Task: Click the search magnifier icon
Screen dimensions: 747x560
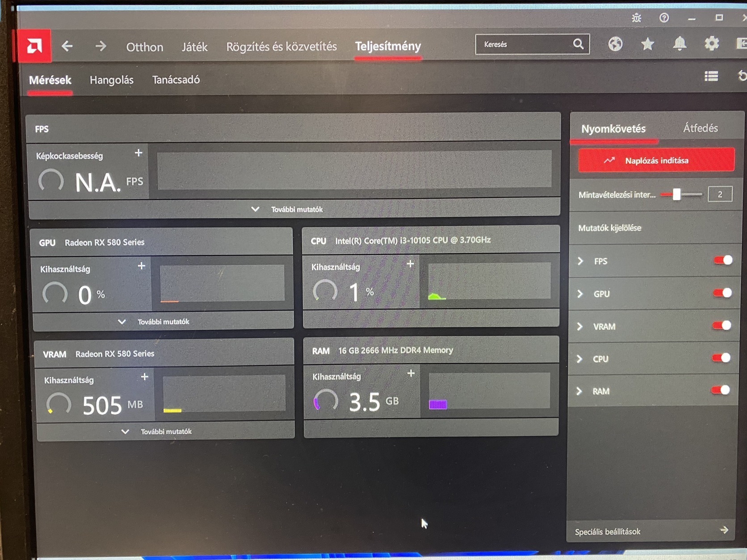Action: [578, 44]
